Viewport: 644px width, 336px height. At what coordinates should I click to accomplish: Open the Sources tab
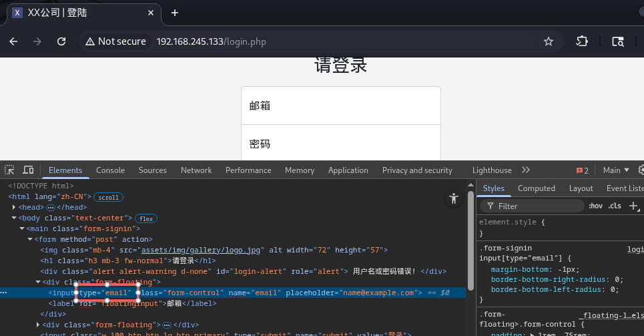[x=152, y=170]
